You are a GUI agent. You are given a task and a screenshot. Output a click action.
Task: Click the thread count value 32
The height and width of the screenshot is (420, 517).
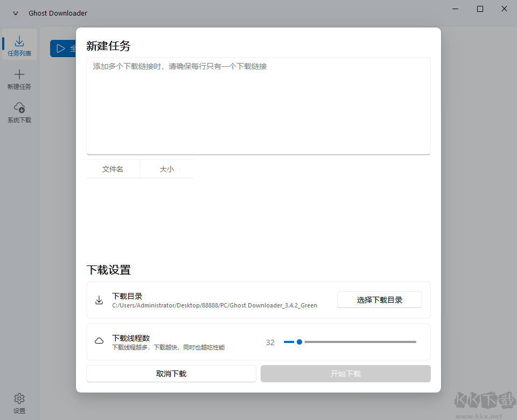point(270,341)
